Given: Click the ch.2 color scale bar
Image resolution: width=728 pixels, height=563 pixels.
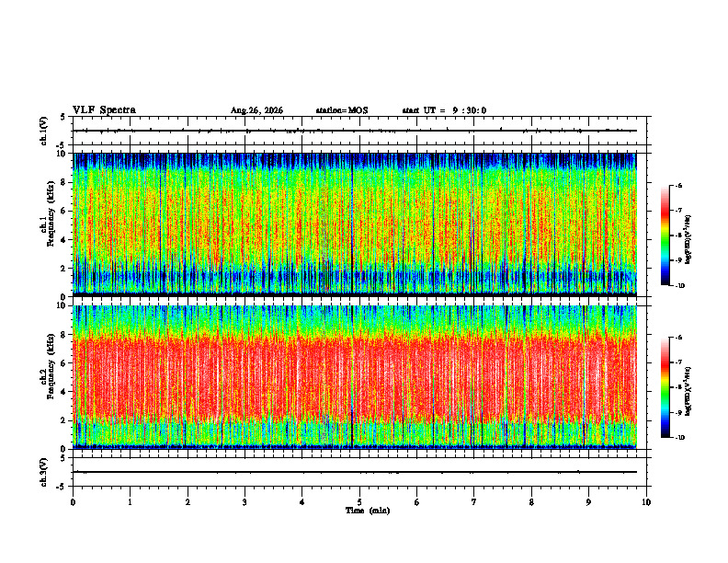Looking at the screenshot, I should pos(665,387).
